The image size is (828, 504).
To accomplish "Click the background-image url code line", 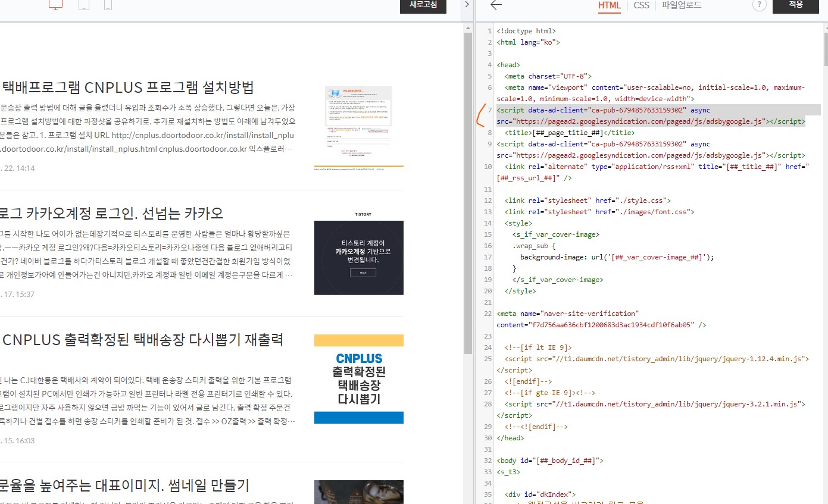I will coord(617,257).
